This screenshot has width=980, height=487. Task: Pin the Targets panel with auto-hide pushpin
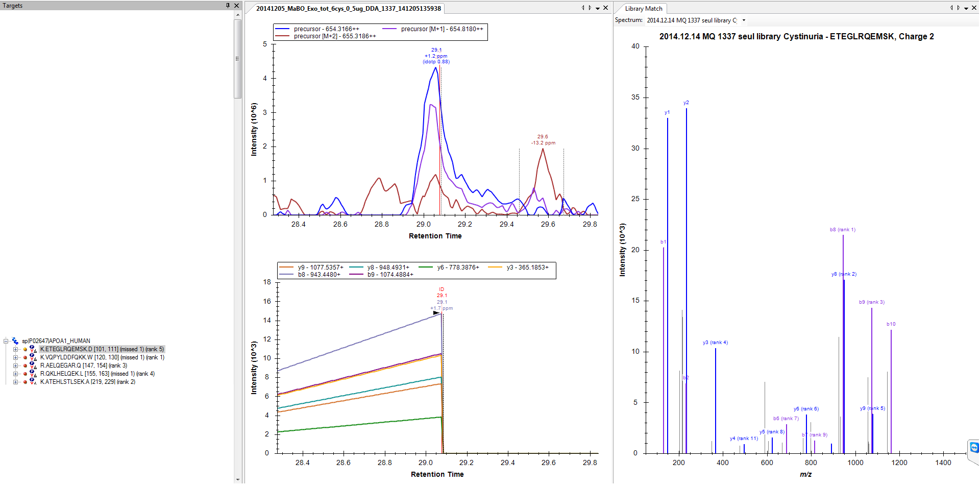[228, 6]
